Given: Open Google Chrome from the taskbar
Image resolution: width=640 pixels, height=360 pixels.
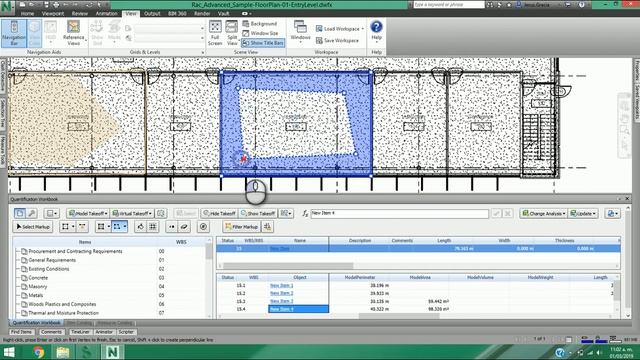Looking at the screenshot, I should pyautogui.click(x=38, y=352).
